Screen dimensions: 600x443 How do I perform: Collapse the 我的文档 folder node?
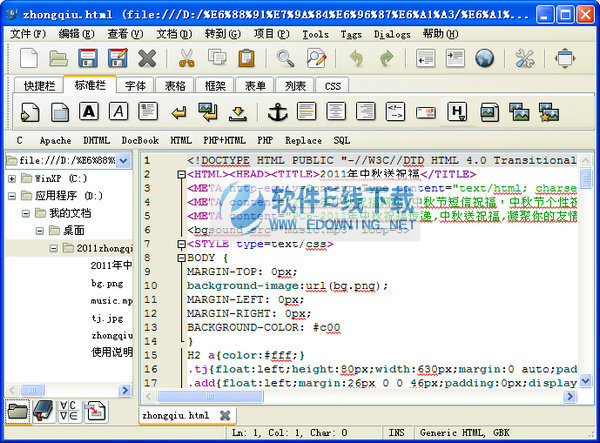(26, 213)
